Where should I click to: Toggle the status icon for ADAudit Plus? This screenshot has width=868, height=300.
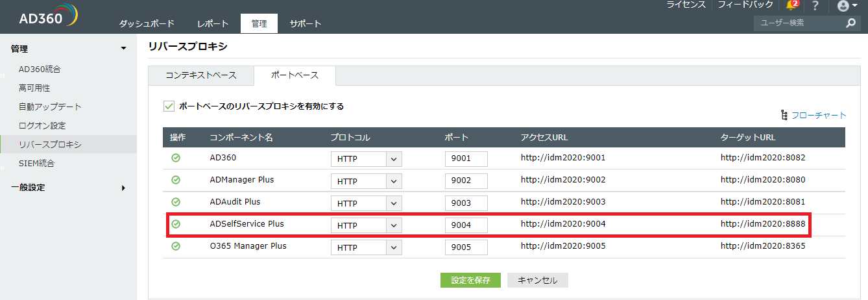point(176,202)
